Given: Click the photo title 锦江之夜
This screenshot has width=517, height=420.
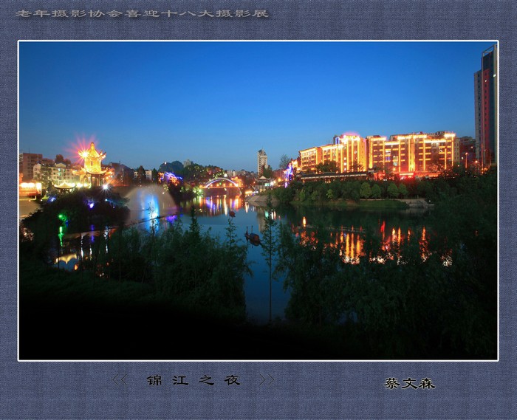Looking at the screenshot, I should [x=194, y=380].
